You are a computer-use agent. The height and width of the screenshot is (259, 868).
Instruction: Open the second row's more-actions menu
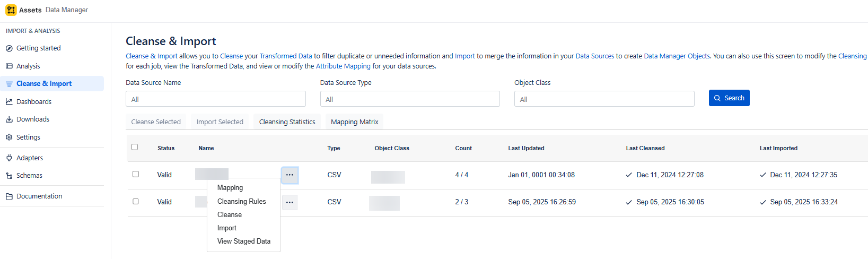point(290,202)
